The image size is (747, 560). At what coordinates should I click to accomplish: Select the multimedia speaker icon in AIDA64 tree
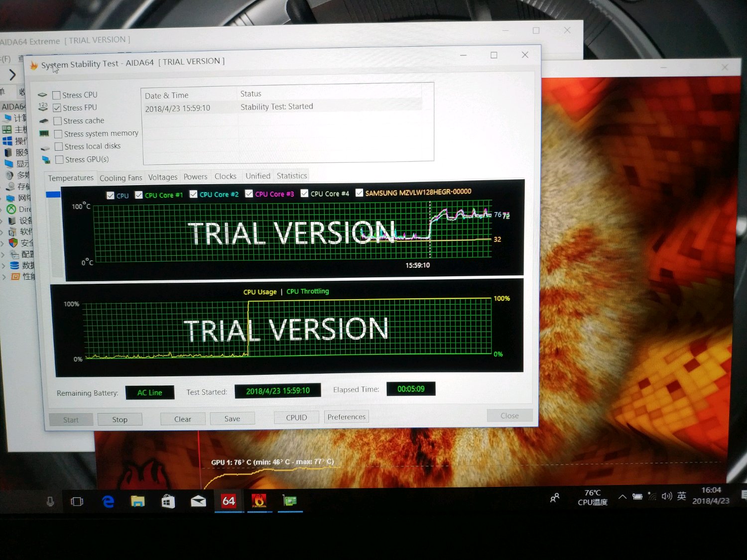click(9, 175)
